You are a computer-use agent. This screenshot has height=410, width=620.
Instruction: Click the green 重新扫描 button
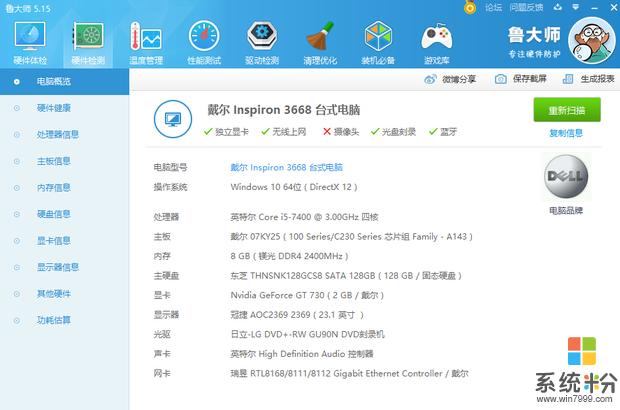click(566, 110)
